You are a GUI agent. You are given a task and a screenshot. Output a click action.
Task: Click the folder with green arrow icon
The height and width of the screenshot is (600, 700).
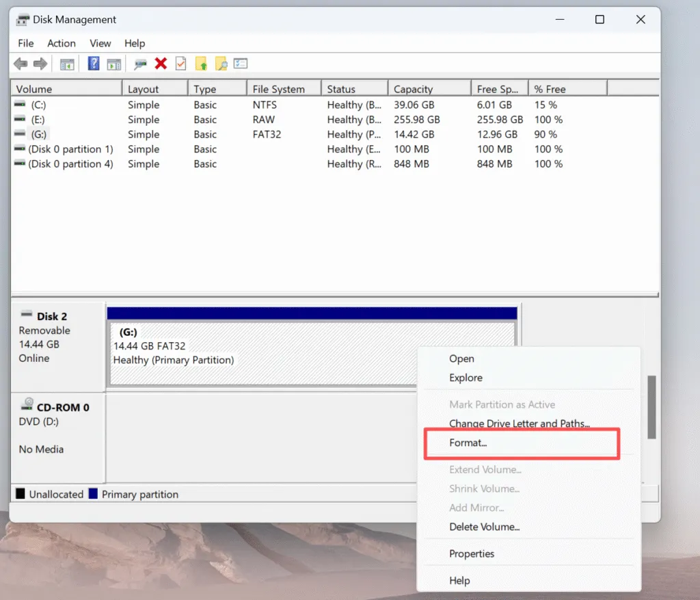pyautogui.click(x=201, y=64)
